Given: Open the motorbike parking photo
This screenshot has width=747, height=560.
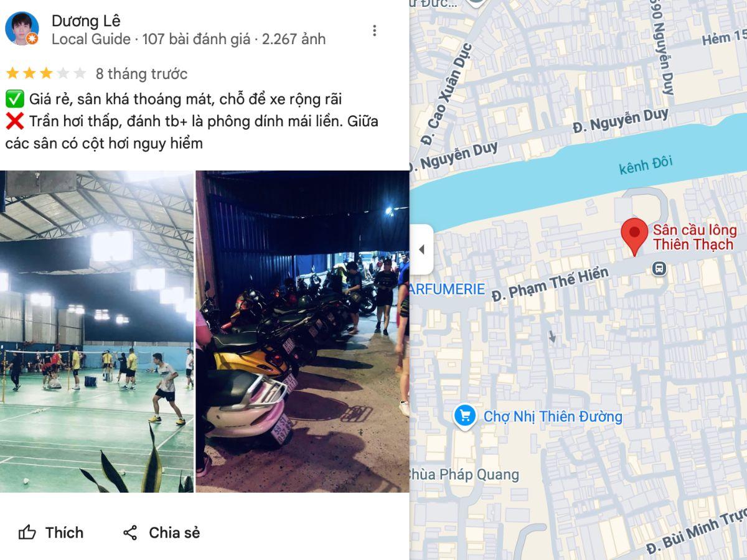Looking at the screenshot, I should pos(303,332).
